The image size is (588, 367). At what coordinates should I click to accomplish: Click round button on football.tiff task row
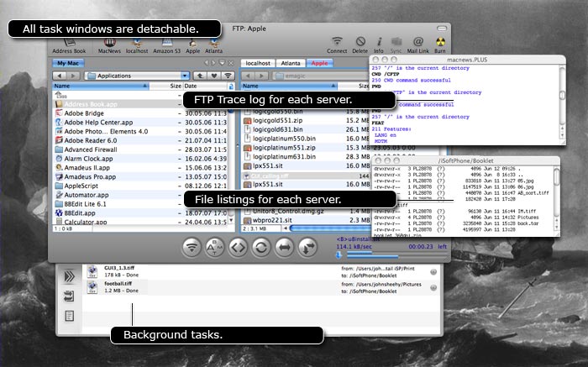tap(433, 288)
